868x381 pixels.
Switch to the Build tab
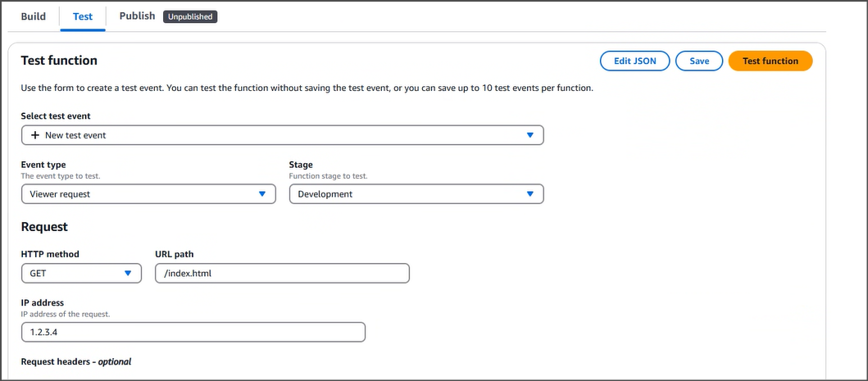pos(34,16)
